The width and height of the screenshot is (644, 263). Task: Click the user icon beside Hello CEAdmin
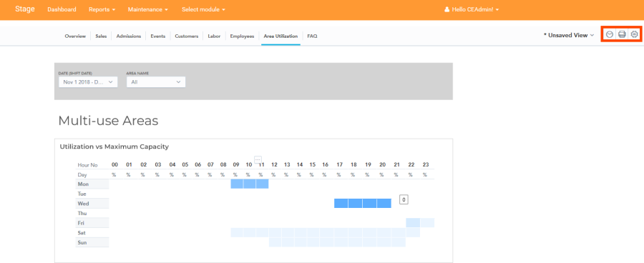coord(447,9)
